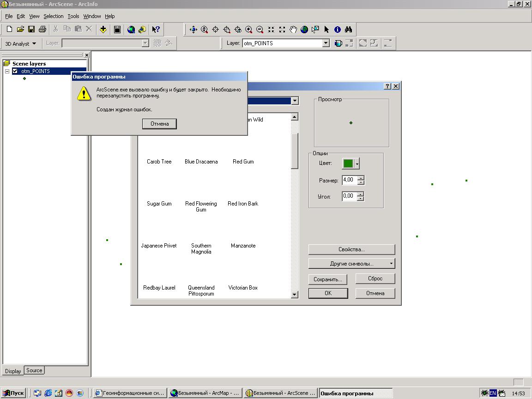Click the symbol list scrollbar down arrow
The image size is (532, 399).
click(295, 295)
